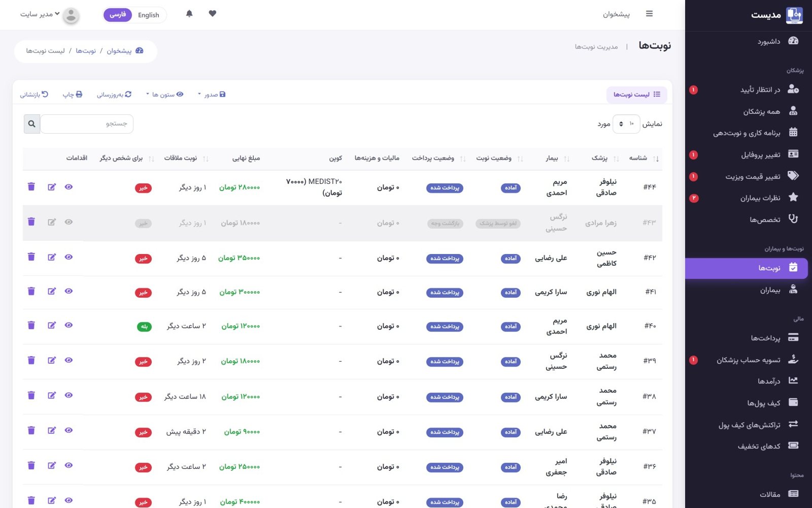This screenshot has width=812, height=508.
Task: Edit appointment #۴۲ using the pencil icon
Action: coord(52,257)
